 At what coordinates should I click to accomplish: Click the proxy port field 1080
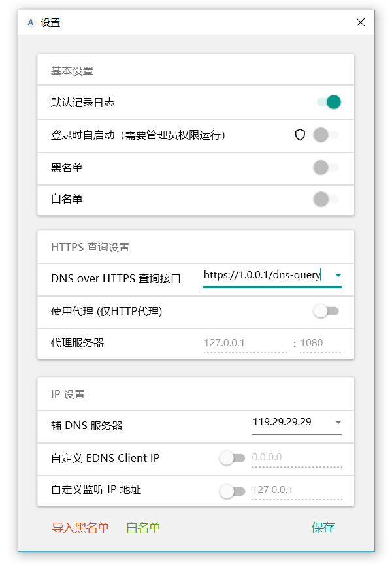coord(320,343)
